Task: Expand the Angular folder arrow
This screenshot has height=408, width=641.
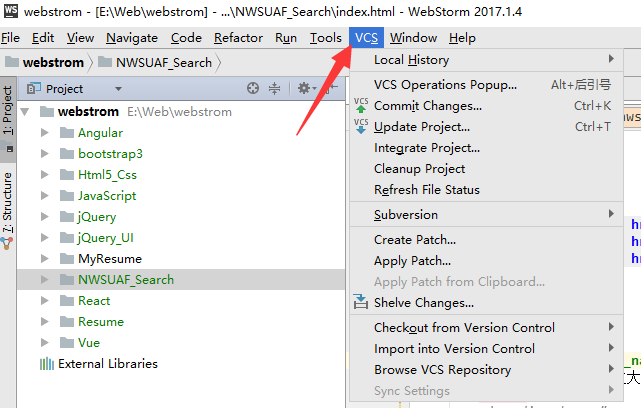Action: click(45, 132)
